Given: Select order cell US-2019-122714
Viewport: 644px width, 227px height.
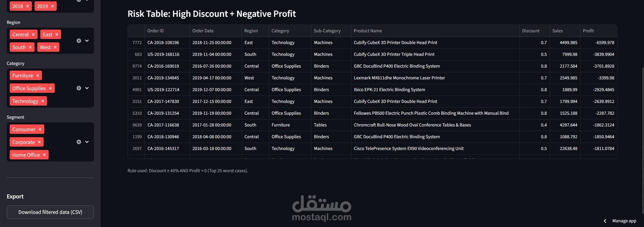Looking at the screenshot, I should 167,90.
